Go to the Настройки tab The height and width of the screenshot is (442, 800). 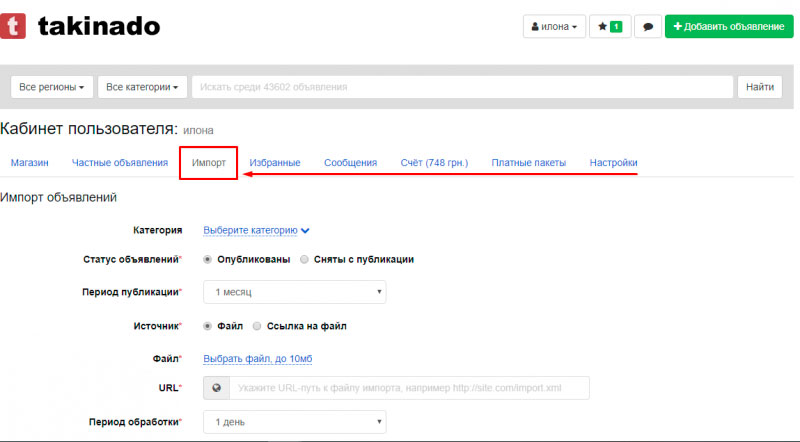pos(613,163)
